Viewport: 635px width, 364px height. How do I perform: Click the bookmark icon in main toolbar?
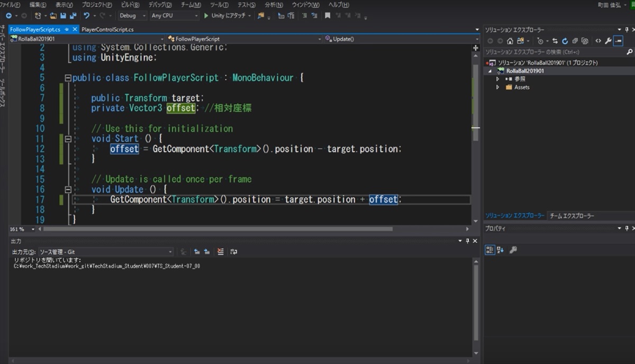(x=328, y=16)
